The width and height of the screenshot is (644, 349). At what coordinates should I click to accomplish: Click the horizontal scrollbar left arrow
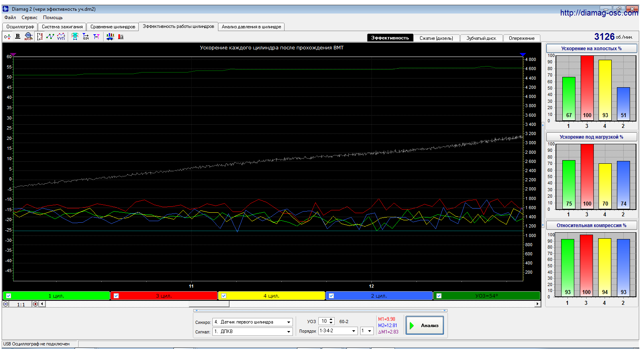pyautogui.click(x=42, y=304)
